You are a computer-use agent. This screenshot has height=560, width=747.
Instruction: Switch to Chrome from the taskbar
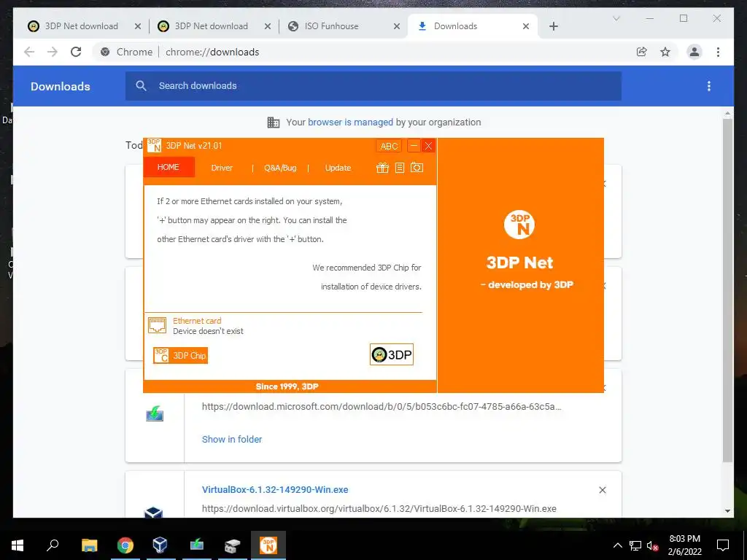point(125,545)
